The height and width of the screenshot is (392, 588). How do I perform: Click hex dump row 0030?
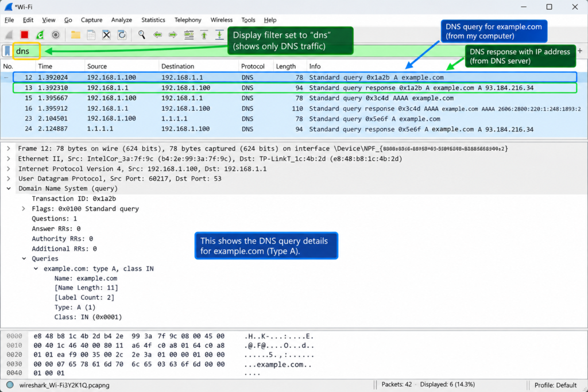pyautogui.click(x=160, y=364)
